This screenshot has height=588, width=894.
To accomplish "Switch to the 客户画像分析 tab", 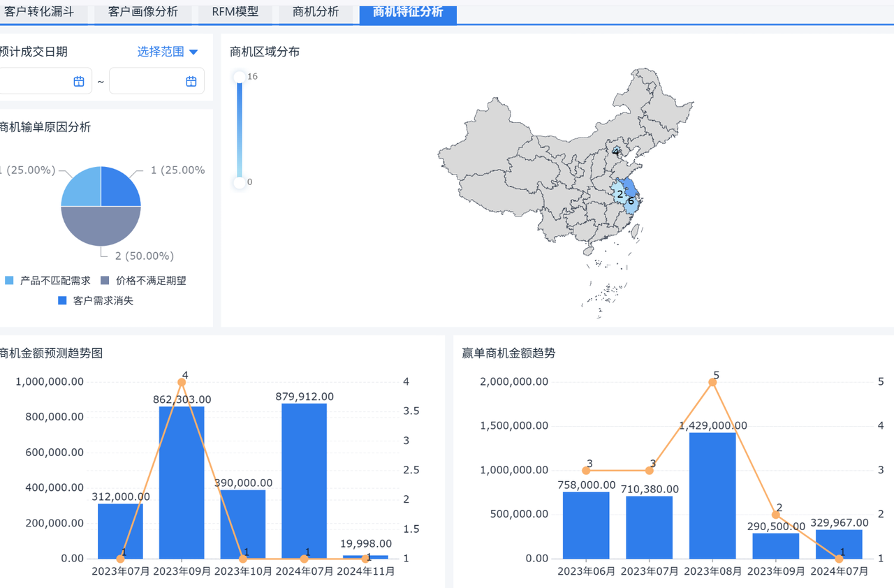I will pos(143,12).
